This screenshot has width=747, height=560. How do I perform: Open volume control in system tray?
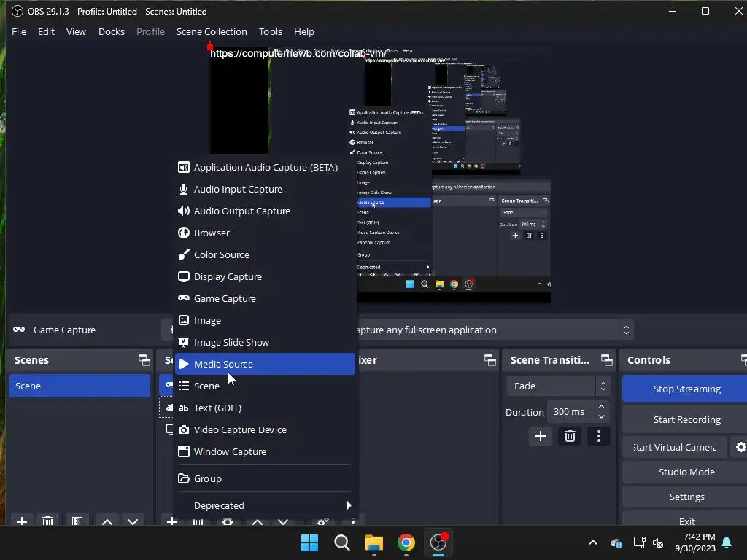click(659, 542)
